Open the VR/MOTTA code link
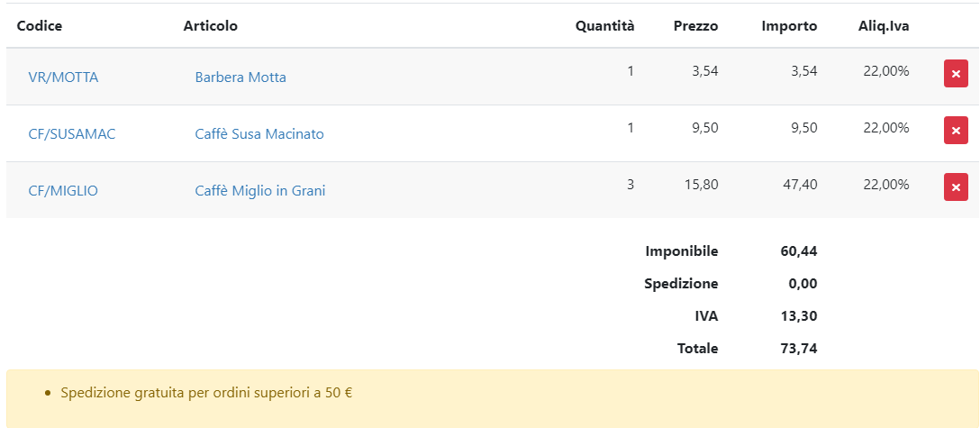 [63, 77]
